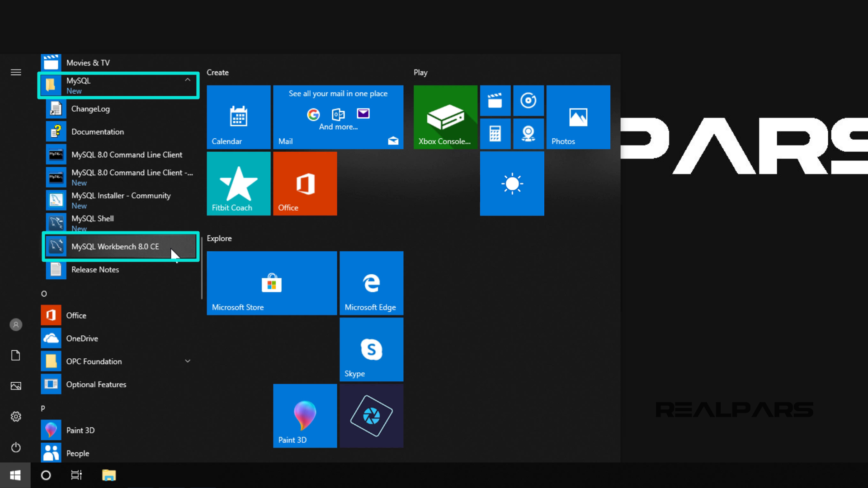Viewport: 868px width, 488px height.
Task: Open the Camera small tile
Action: coord(528,134)
